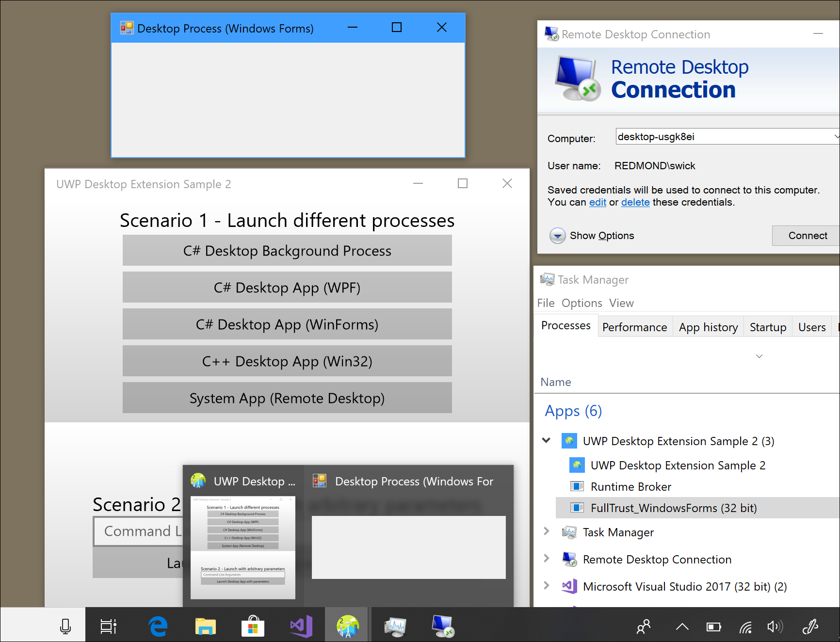Select the UWP Desktop Extension Sample taskbar icon
Image resolution: width=840 pixels, height=642 pixels.
[x=346, y=626]
